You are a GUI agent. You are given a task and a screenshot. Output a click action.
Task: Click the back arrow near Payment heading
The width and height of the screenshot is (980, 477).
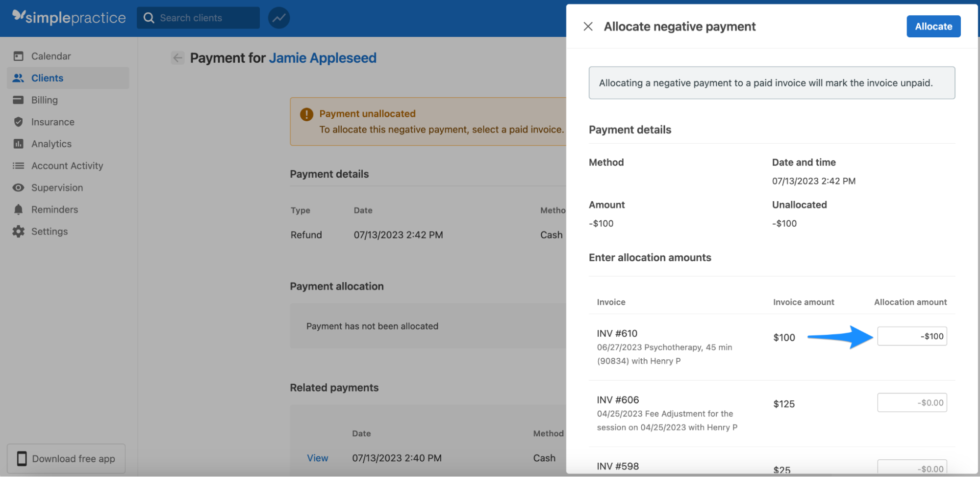pyautogui.click(x=177, y=58)
